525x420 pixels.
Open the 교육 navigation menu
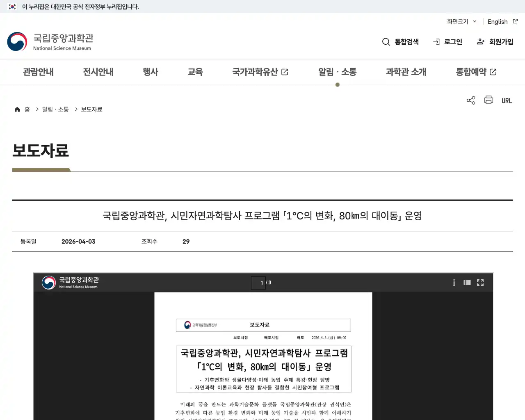point(195,72)
